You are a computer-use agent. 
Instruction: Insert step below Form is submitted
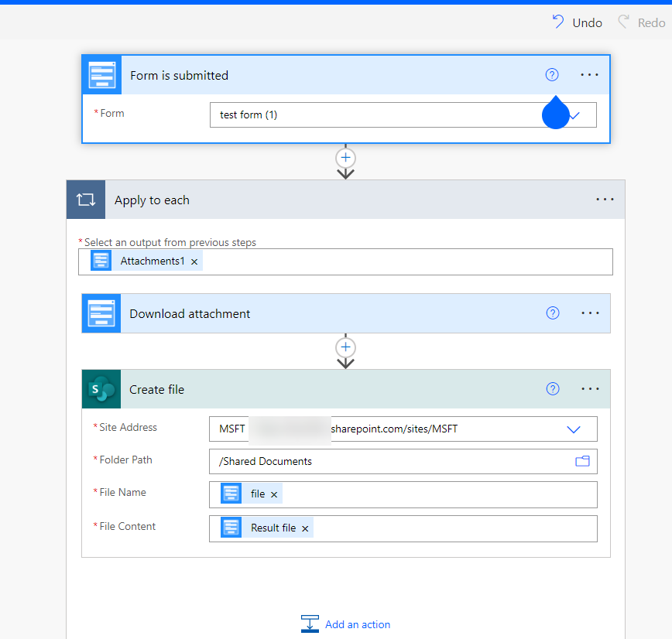click(x=345, y=157)
